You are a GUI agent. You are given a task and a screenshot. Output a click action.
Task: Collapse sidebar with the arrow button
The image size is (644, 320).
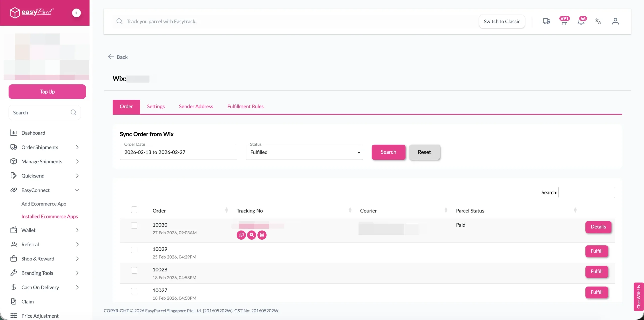click(76, 13)
